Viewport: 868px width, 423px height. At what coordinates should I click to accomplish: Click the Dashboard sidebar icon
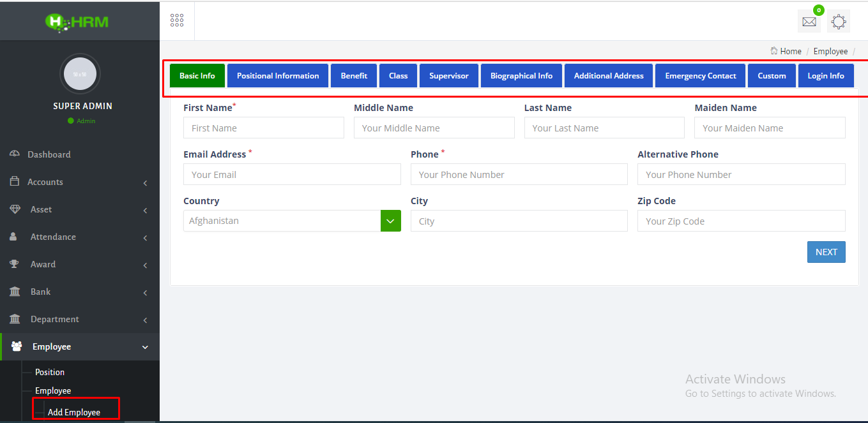(x=14, y=154)
